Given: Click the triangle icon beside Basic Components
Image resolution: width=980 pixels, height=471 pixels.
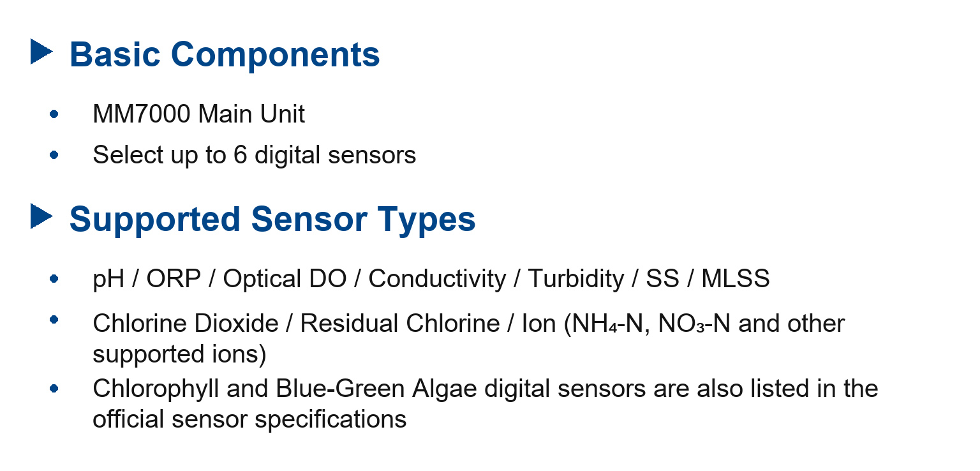Looking at the screenshot, I should click(41, 52).
